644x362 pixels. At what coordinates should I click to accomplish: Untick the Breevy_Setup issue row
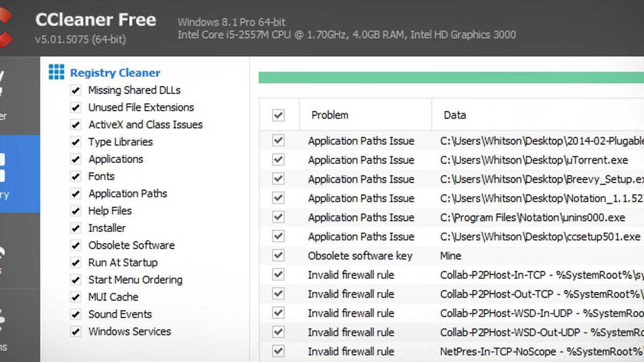pos(278,179)
